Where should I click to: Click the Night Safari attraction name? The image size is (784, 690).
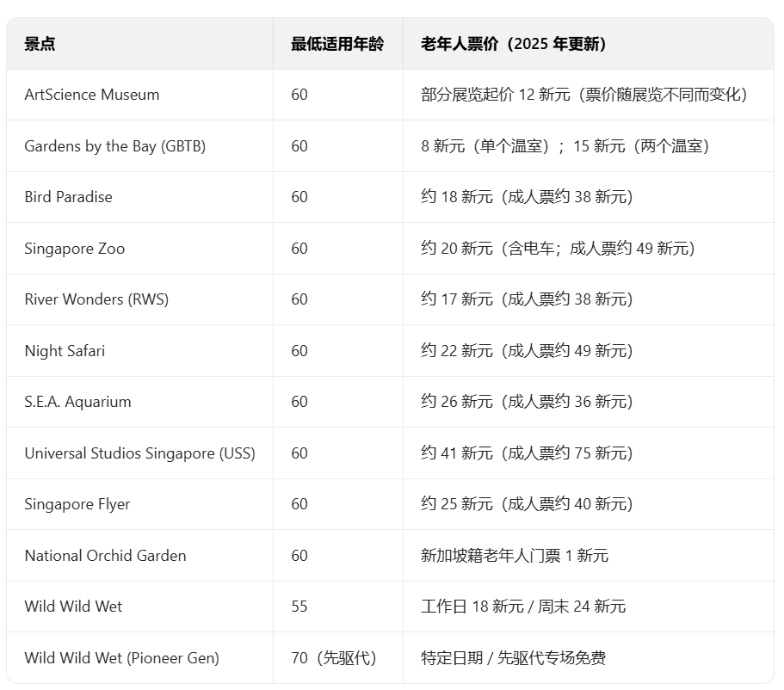pyautogui.click(x=65, y=351)
